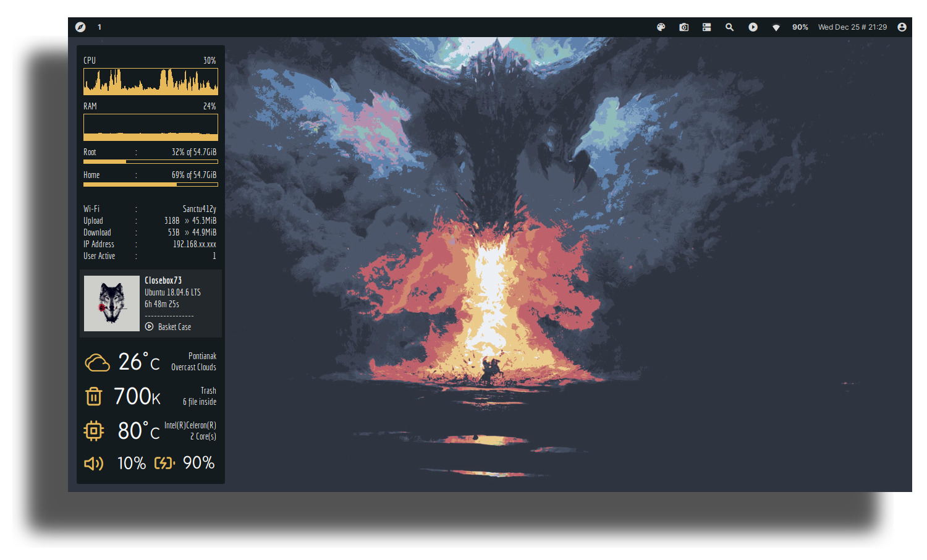Click the 192.168.xx.xxx IP address
The height and width of the screenshot is (560, 927).
tap(194, 244)
